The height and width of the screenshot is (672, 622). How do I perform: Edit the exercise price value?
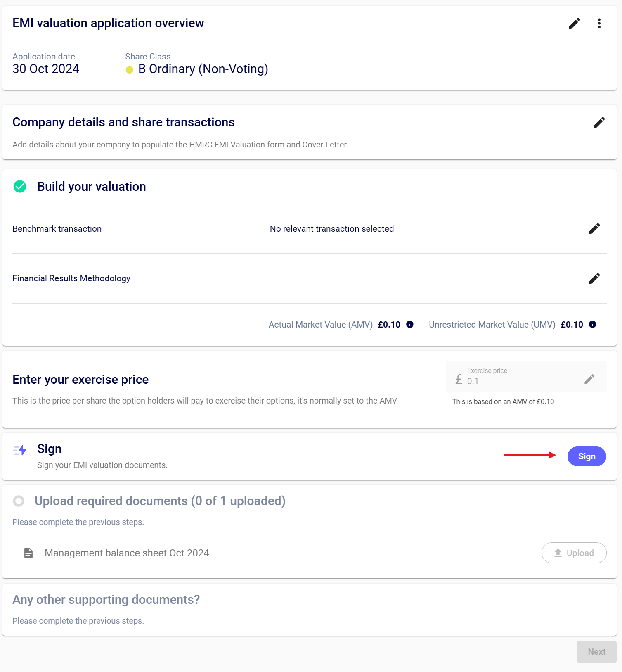coord(589,379)
